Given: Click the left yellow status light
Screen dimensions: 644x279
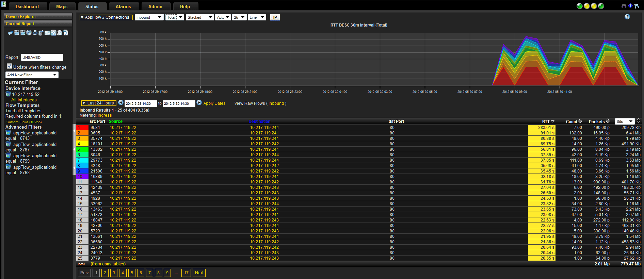Looking at the screenshot, I should point(587,6).
